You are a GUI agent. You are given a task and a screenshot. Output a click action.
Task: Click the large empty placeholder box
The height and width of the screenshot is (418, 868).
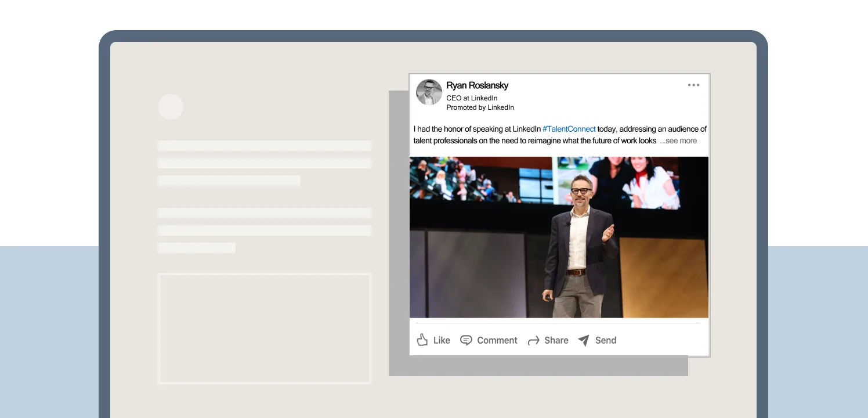[264, 329]
